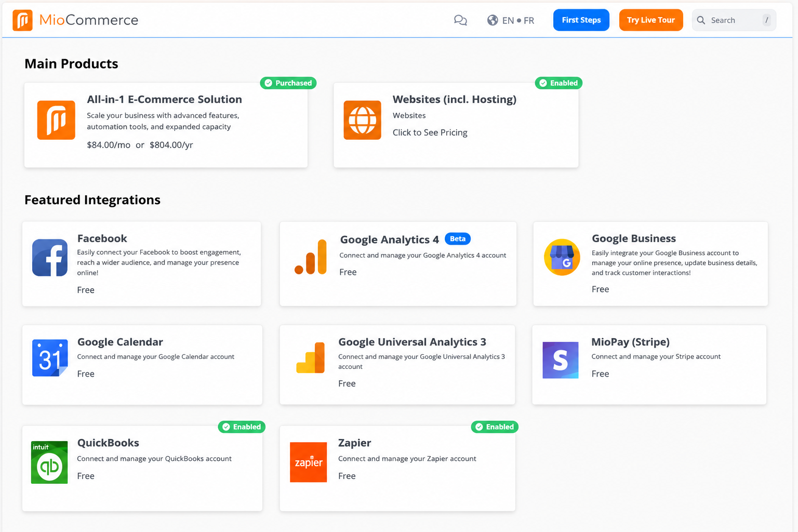The width and height of the screenshot is (798, 532).
Task: Click the Free label on Zapier card
Action: [x=347, y=476]
